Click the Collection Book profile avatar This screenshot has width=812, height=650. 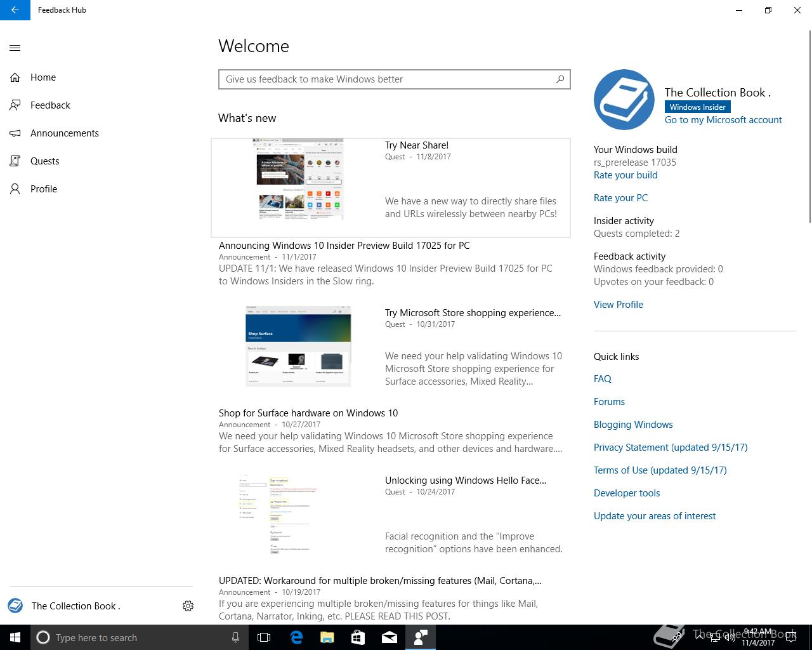624,100
